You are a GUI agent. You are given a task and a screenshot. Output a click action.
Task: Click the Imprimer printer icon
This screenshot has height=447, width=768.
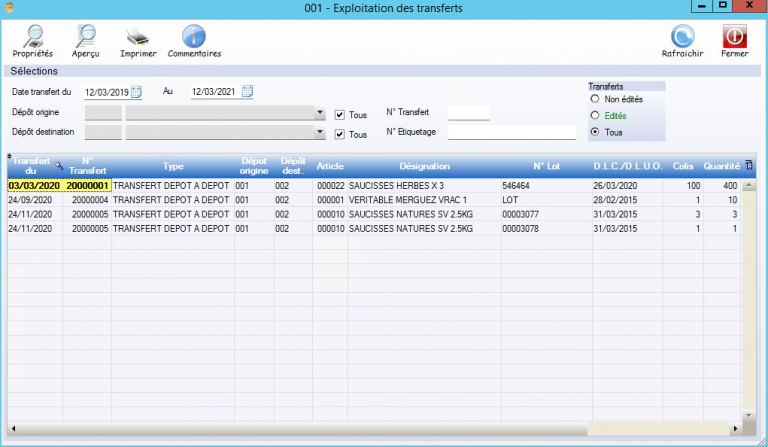pos(138,38)
